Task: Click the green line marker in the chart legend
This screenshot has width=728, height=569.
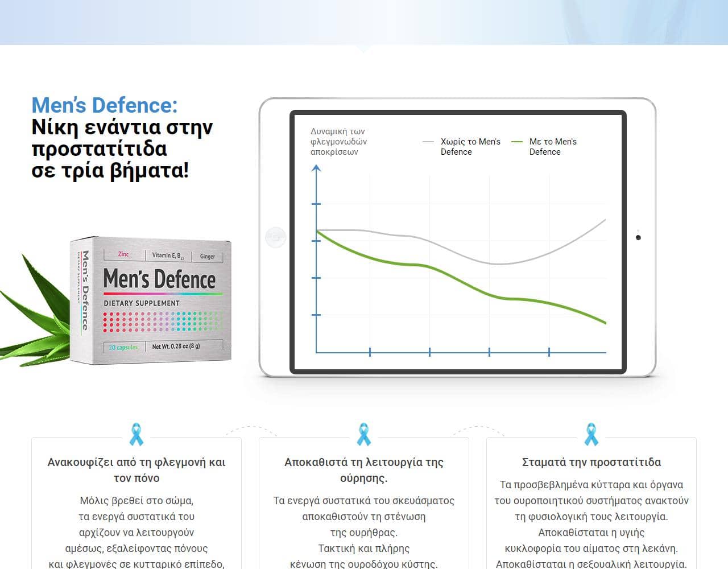Action: pyautogui.click(x=516, y=142)
